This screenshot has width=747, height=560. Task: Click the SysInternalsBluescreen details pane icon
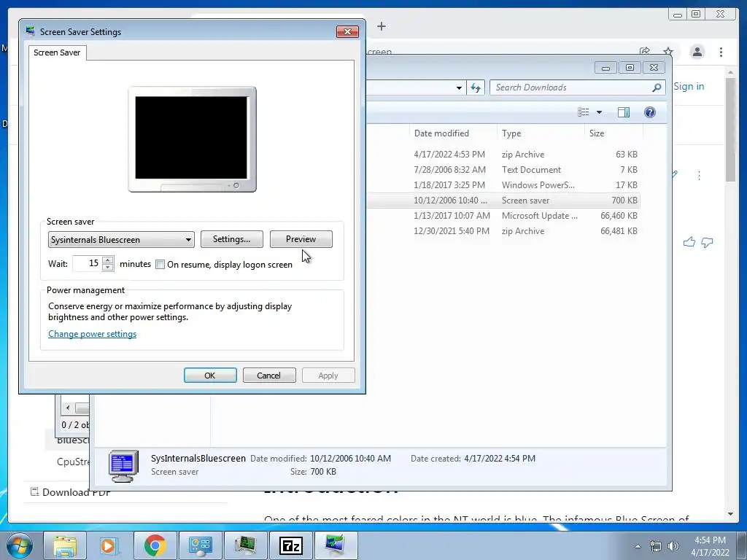click(123, 466)
